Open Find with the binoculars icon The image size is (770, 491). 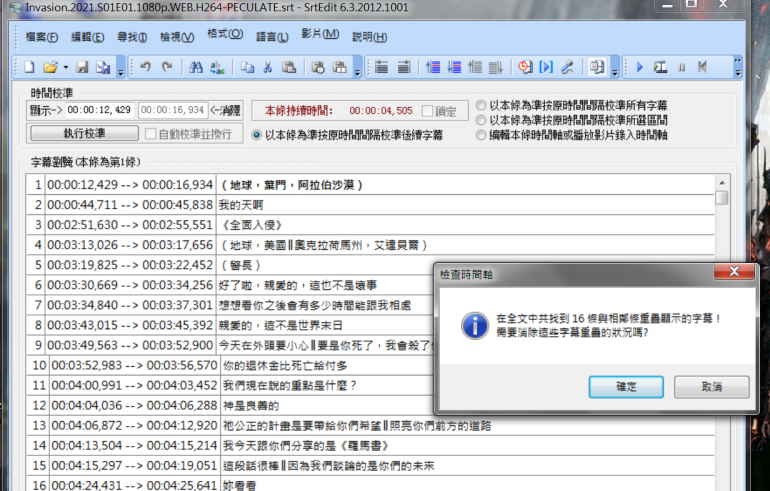click(x=196, y=67)
